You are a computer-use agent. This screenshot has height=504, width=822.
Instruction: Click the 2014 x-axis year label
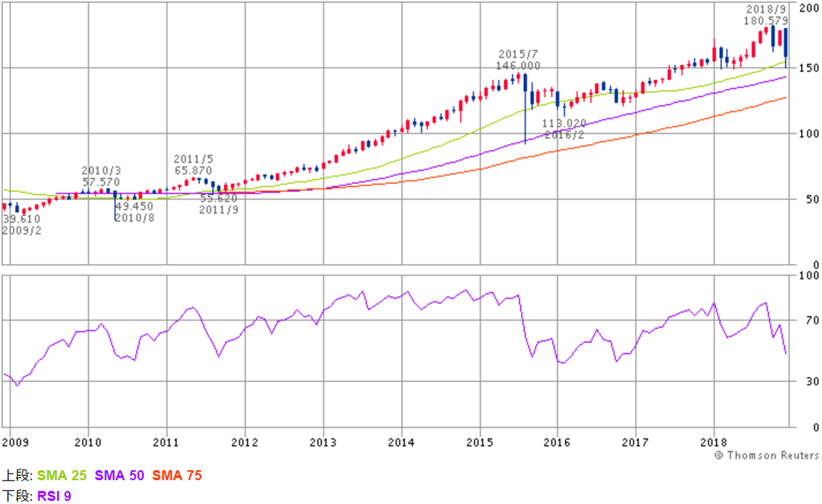tap(401, 443)
